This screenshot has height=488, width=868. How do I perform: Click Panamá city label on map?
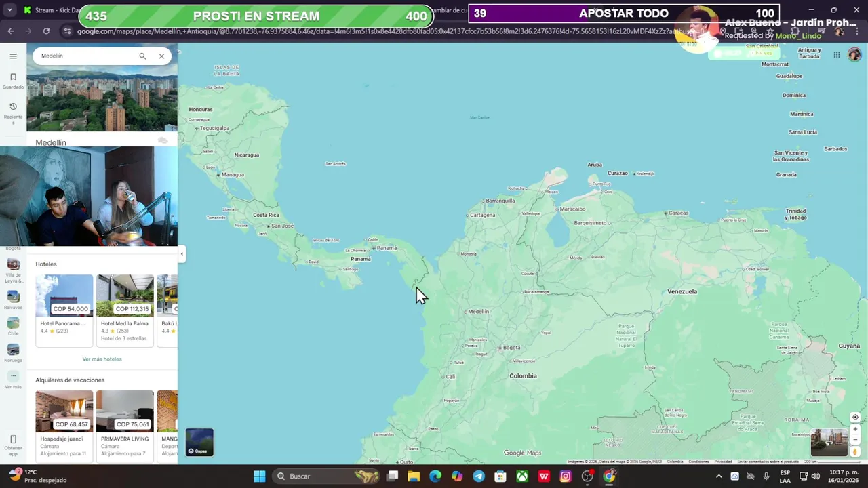(387, 248)
